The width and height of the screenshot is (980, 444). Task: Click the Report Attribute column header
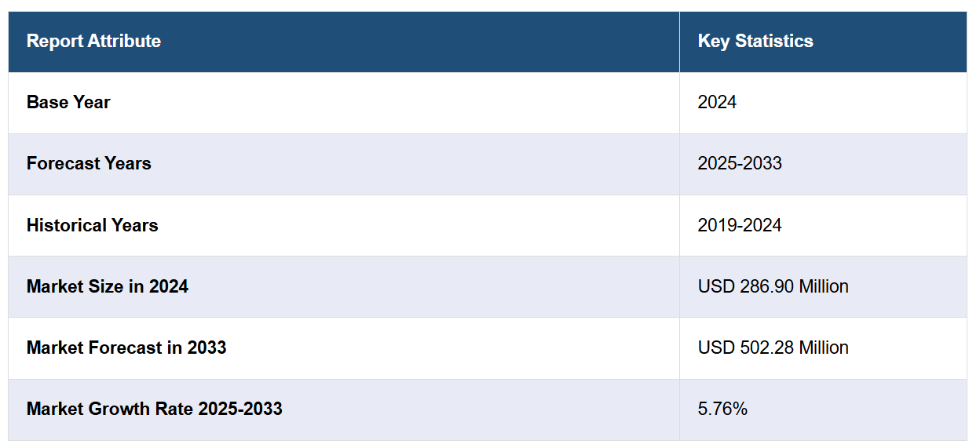(93, 41)
